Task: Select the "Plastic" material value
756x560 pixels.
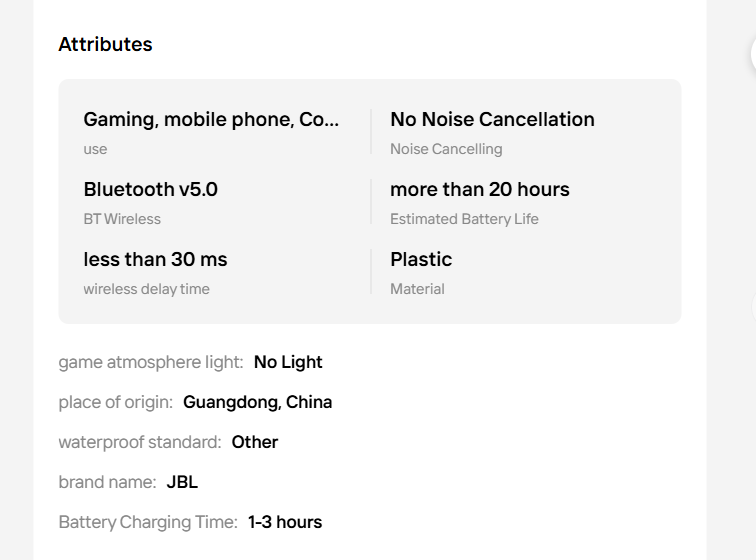Action: click(x=421, y=260)
